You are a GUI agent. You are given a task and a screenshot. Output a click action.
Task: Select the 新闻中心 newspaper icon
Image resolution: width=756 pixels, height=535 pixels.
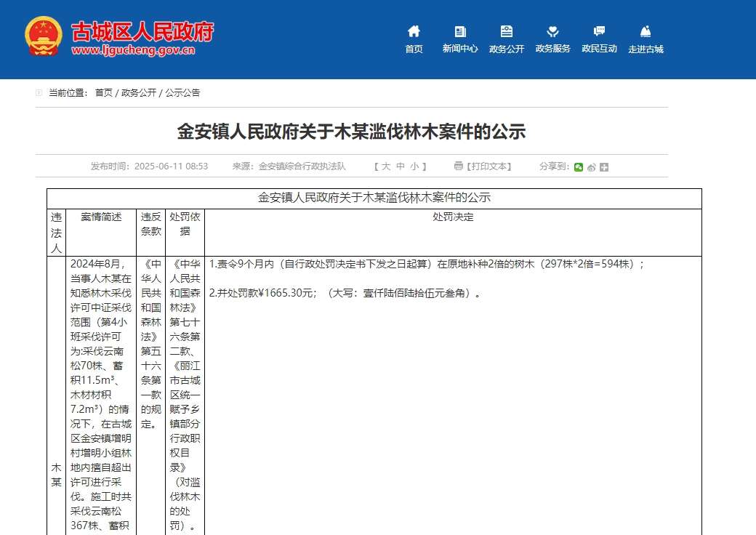[x=460, y=32]
